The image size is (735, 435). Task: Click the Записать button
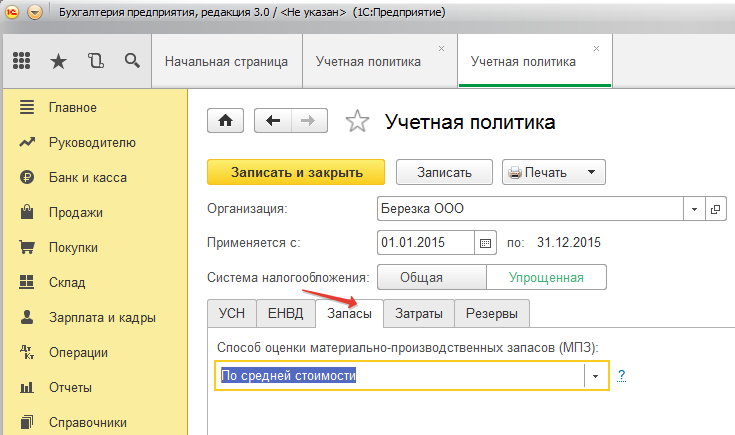point(444,172)
